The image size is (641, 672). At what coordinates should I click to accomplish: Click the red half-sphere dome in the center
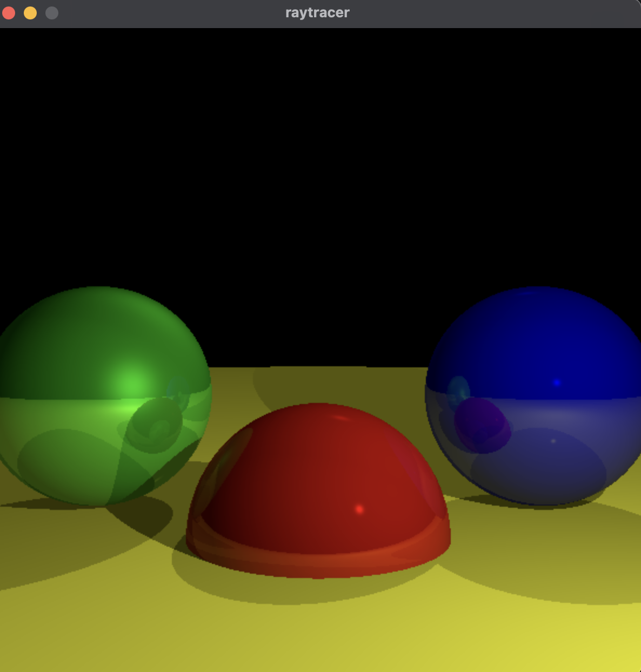point(318,490)
